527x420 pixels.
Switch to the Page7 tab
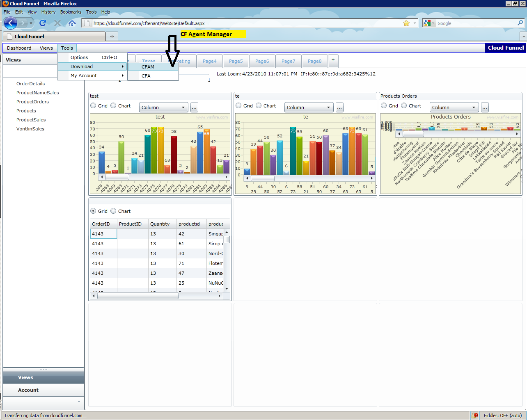(289, 61)
